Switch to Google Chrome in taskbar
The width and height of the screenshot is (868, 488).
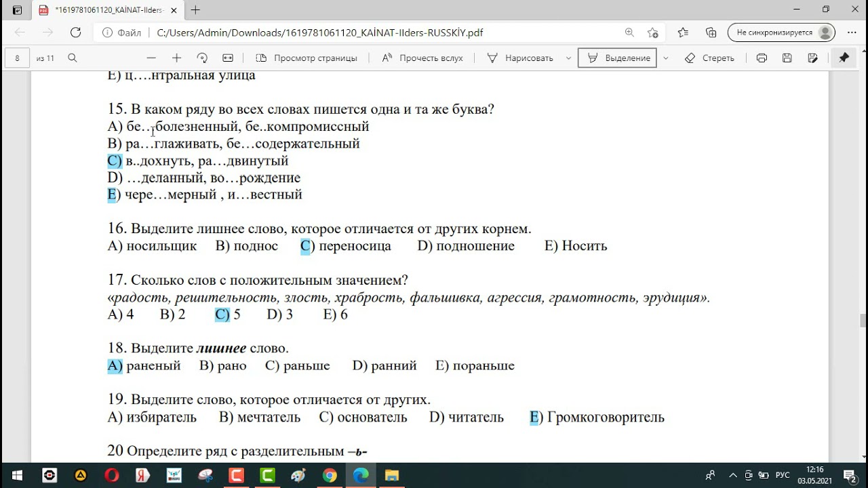pyautogui.click(x=330, y=475)
